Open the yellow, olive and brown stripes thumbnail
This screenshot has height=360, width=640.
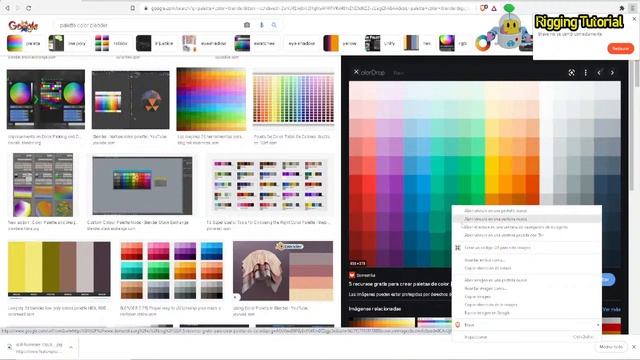[x=59, y=269]
